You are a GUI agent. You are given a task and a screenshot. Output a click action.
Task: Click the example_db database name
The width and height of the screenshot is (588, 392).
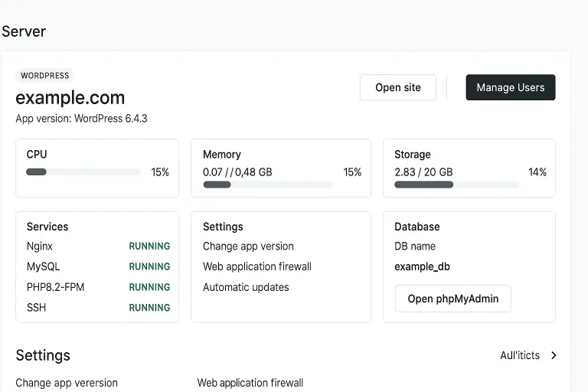pyautogui.click(x=422, y=266)
